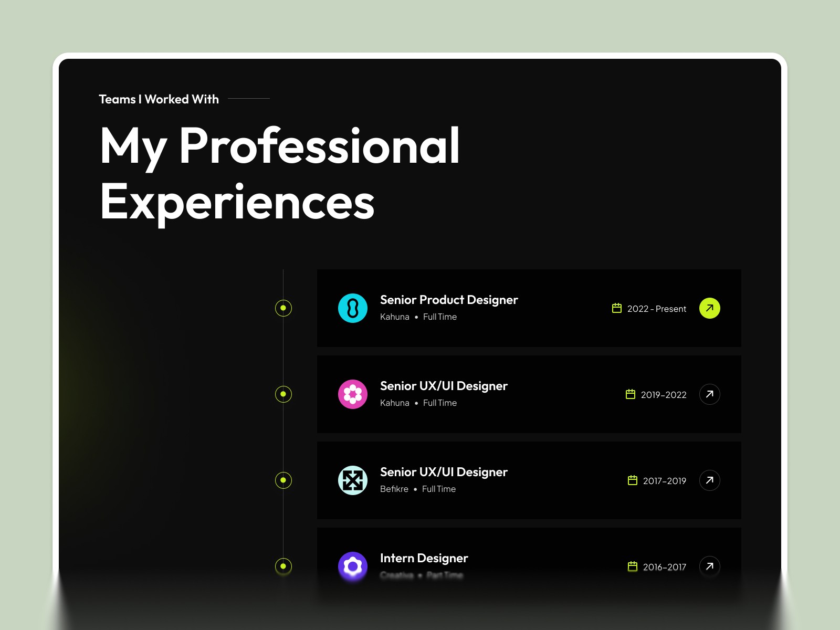
Task: Open the Senior Product Designer green arrow button
Action: tap(710, 308)
